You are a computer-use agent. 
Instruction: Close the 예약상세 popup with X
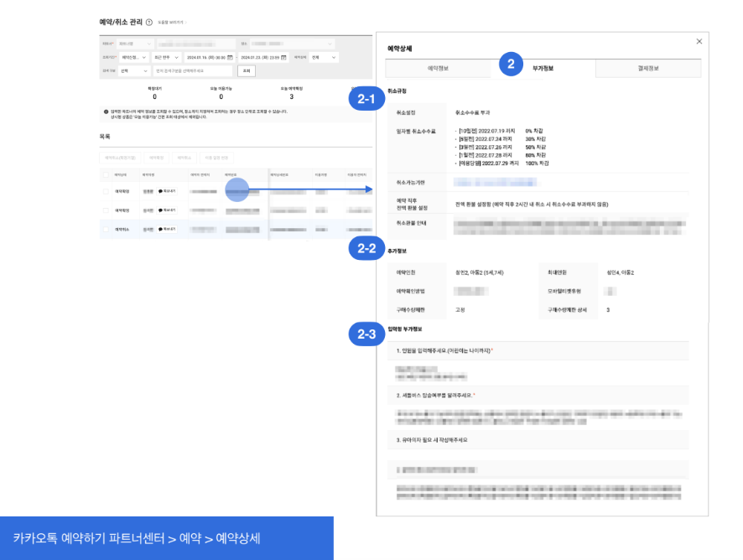tap(699, 41)
